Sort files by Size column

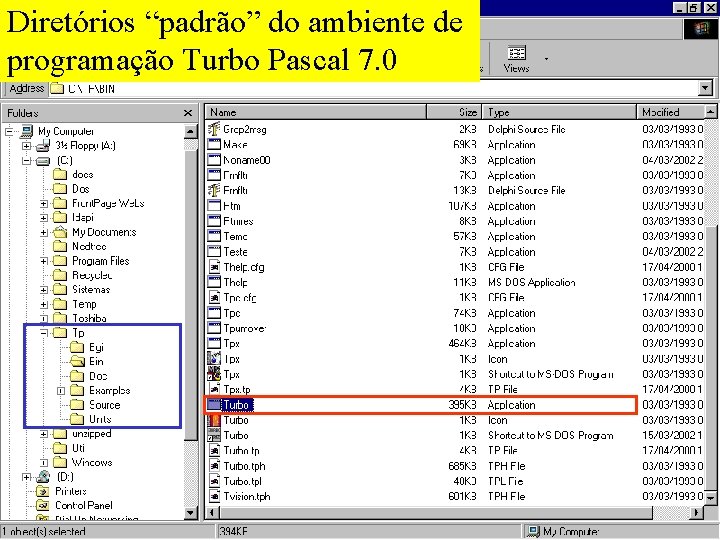pos(454,112)
